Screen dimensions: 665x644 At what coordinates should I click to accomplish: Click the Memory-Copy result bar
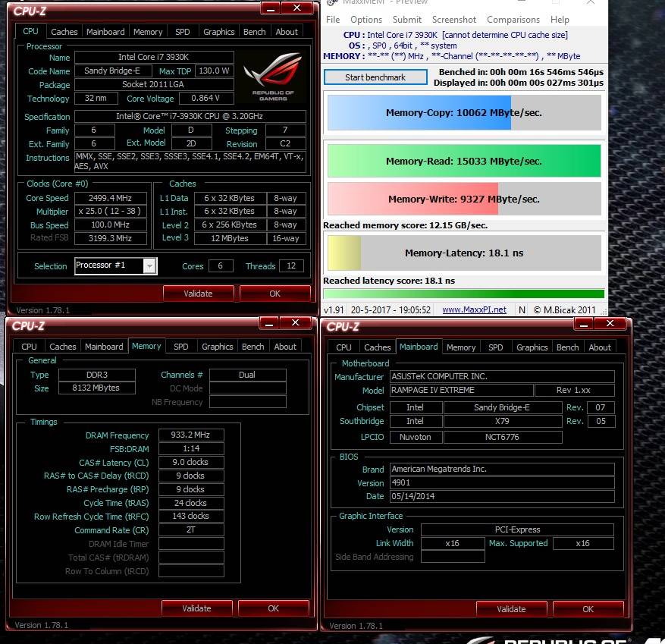click(464, 113)
